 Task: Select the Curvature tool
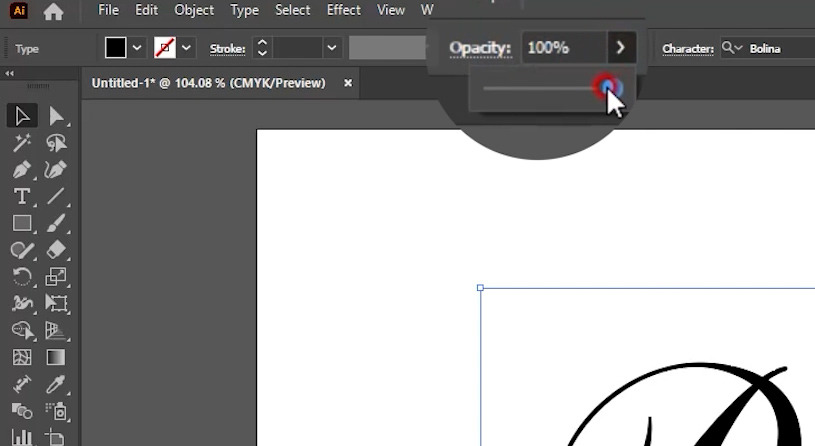[x=56, y=169]
